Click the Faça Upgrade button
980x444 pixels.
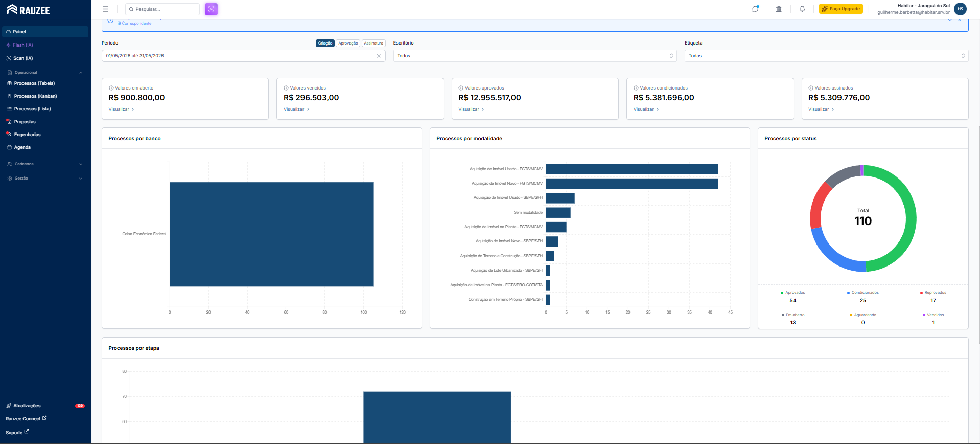(x=841, y=9)
